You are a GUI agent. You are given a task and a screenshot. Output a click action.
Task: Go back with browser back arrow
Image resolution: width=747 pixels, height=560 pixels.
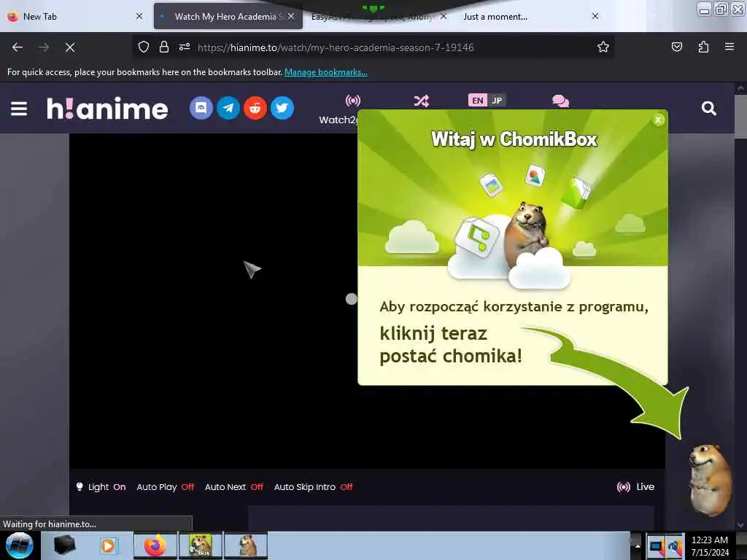point(18,47)
